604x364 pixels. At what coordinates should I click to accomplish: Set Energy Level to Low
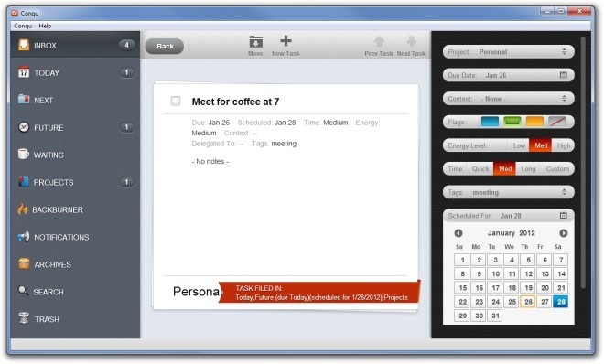point(519,145)
